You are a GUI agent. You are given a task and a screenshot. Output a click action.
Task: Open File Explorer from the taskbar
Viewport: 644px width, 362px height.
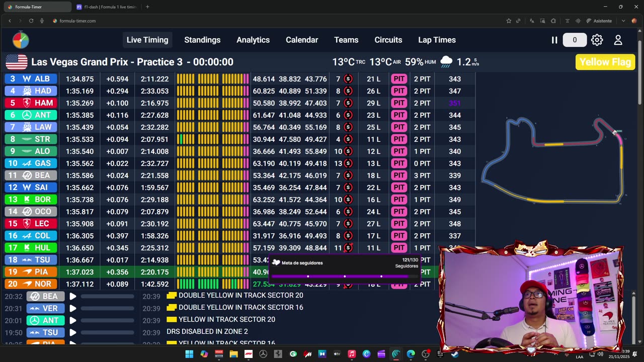click(x=233, y=354)
